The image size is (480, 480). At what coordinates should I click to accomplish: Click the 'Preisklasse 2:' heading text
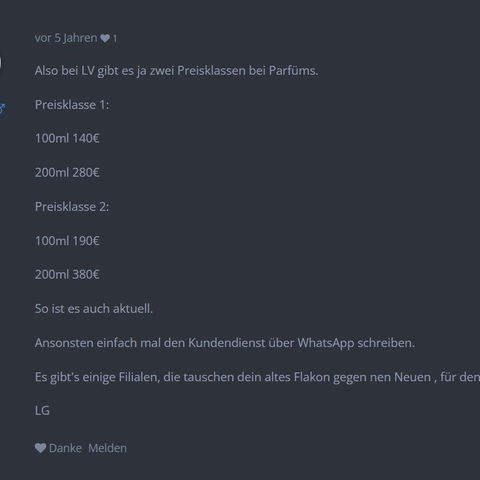pos(72,207)
